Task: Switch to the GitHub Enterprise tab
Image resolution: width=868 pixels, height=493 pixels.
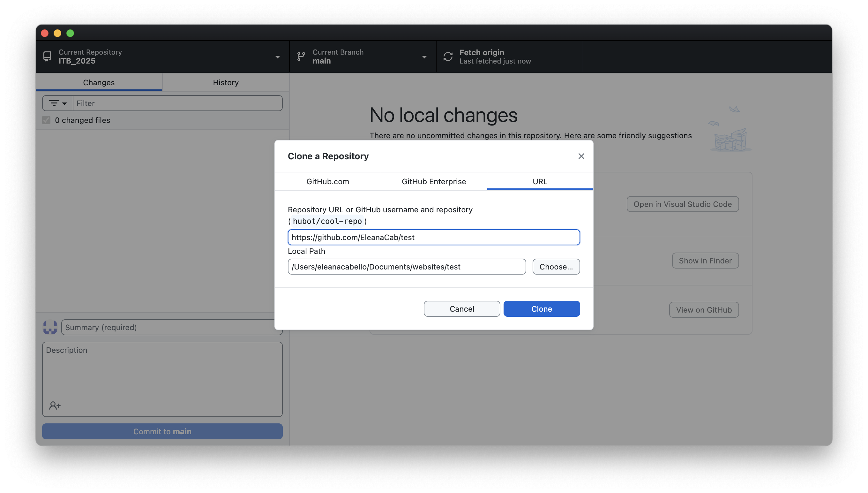Action: (433, 181)
